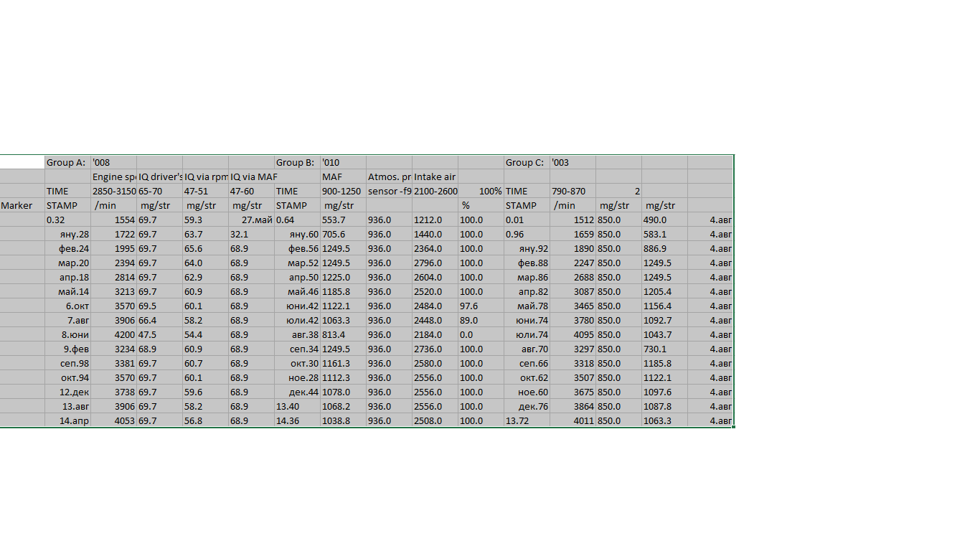Click the '27.май' cell

251,220
